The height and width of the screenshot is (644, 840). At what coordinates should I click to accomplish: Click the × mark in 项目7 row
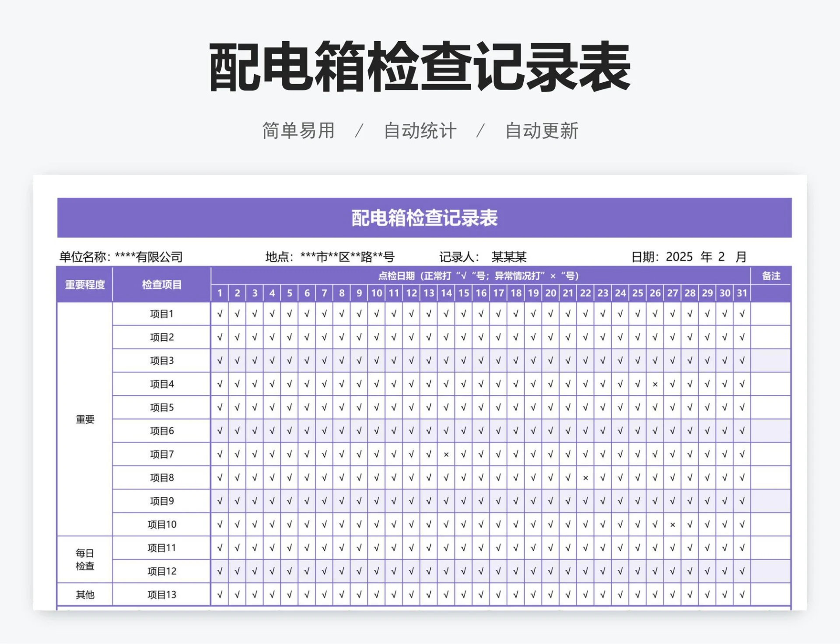click(446, 454)
